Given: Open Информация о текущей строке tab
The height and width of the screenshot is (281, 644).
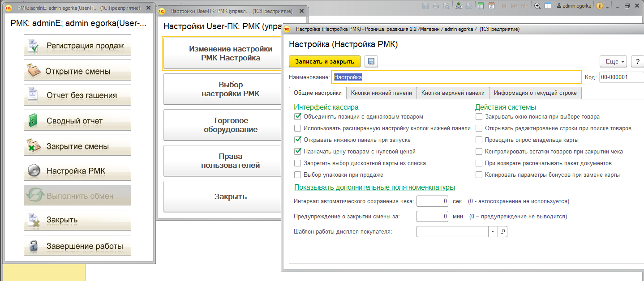Looking at the screenshot, I should 535,93.
